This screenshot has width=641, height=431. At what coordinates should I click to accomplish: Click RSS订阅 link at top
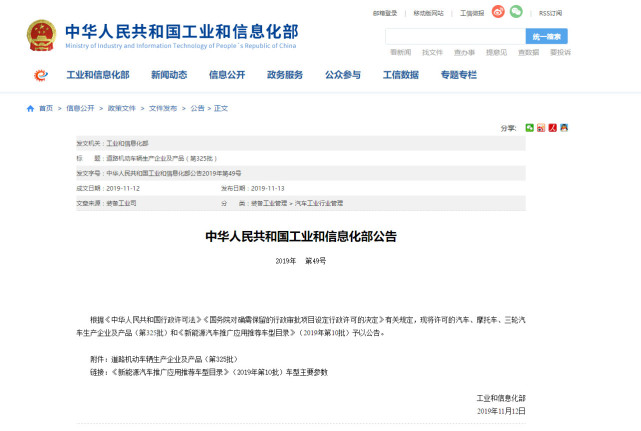550,13
